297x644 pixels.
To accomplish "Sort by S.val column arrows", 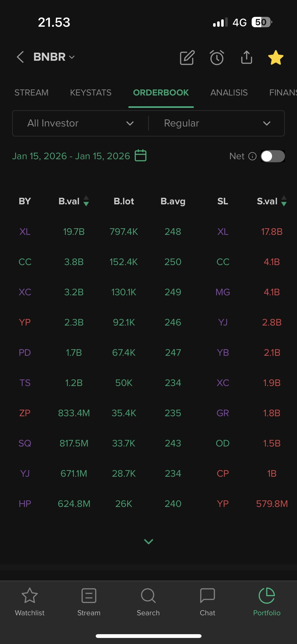I will [284, 201].
